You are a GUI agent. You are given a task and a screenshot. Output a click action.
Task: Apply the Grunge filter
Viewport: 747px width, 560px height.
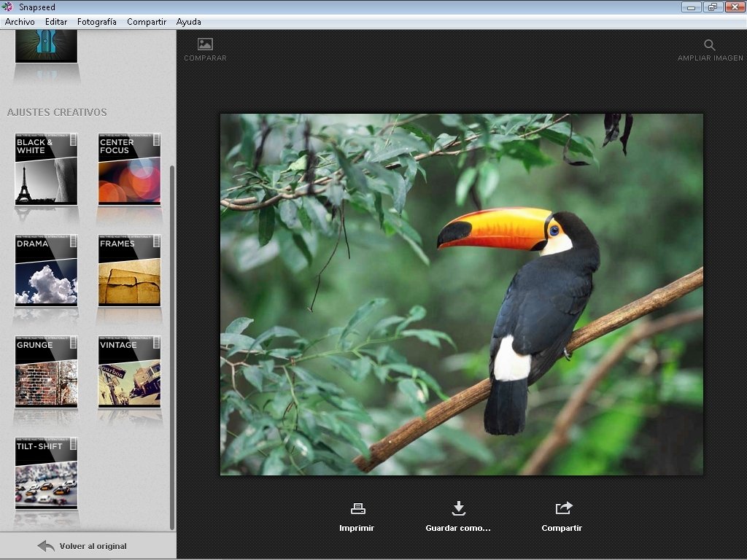(x=46, y=372)
